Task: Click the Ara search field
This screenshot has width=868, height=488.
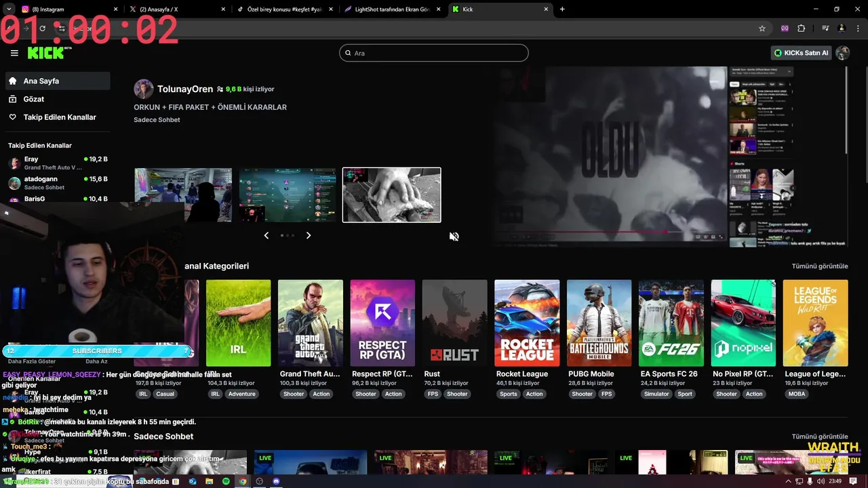Action: point(434,53)
